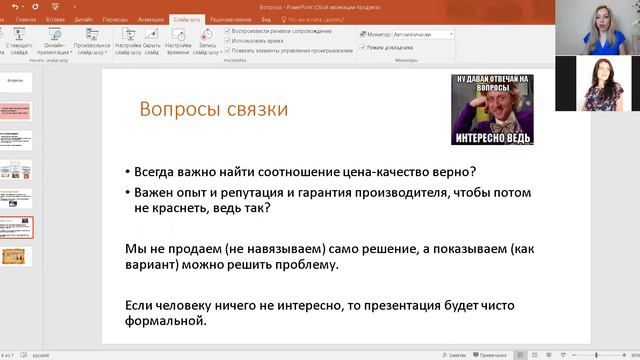The height and width of the screenshot is (360, 640).
Task: Open the Customize Quick Access Toolbar arrow
Action: (75, 7)
